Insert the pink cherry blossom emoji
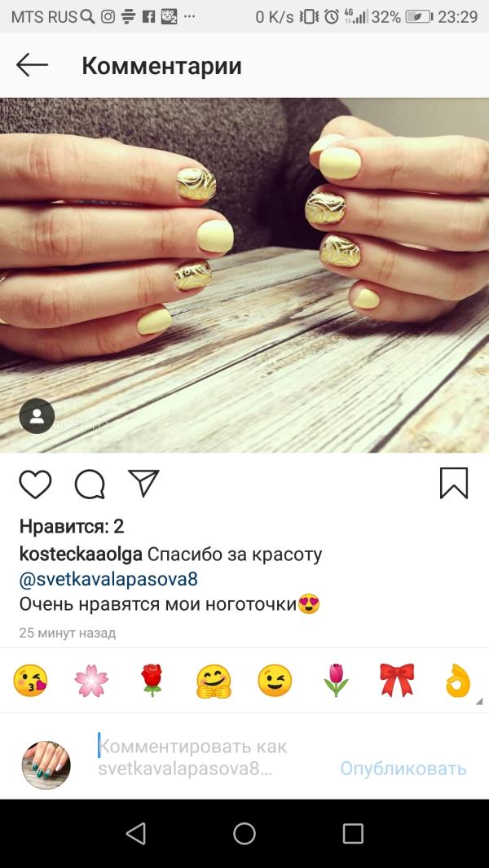 (91, 681)
